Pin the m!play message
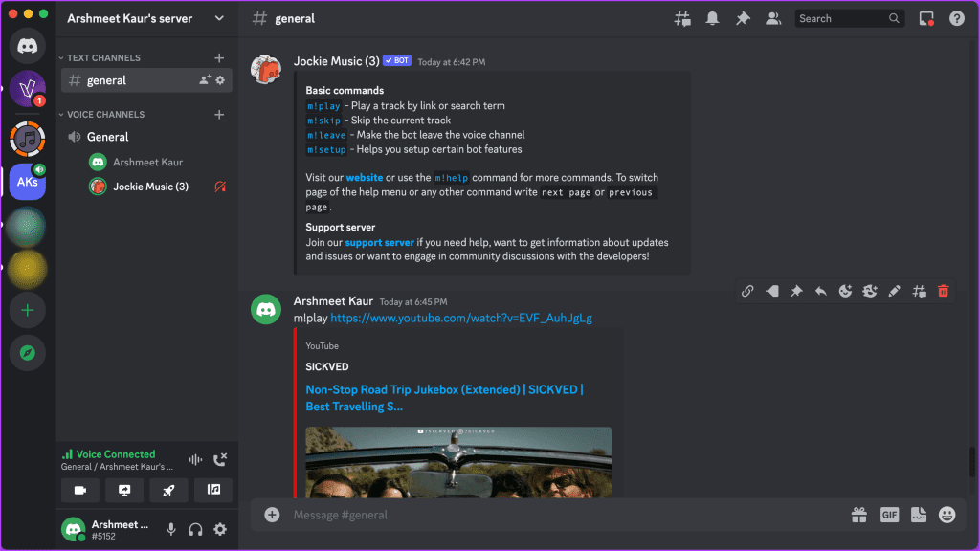Viewport: 980px width, 551px height. click(796, 291)
